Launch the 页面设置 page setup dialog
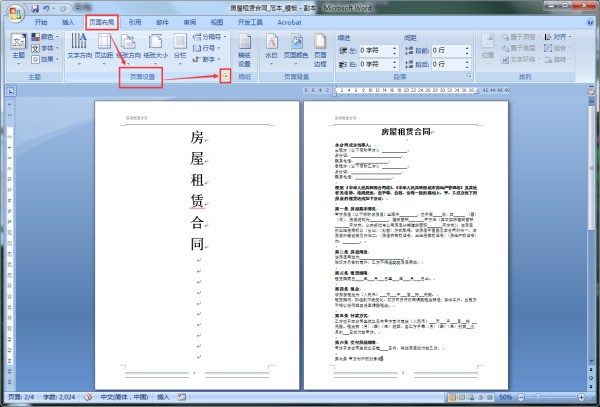This screenshot has height=407, width=600. click(x=225, y=77)
